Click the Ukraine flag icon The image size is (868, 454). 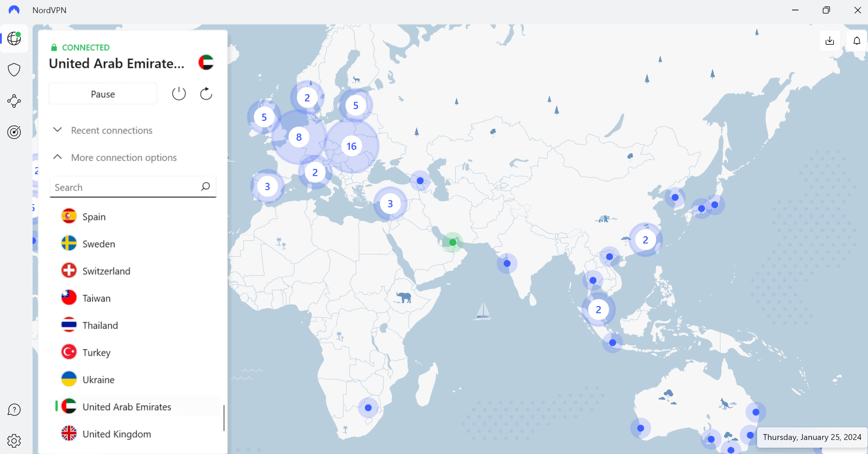point(69,379)
